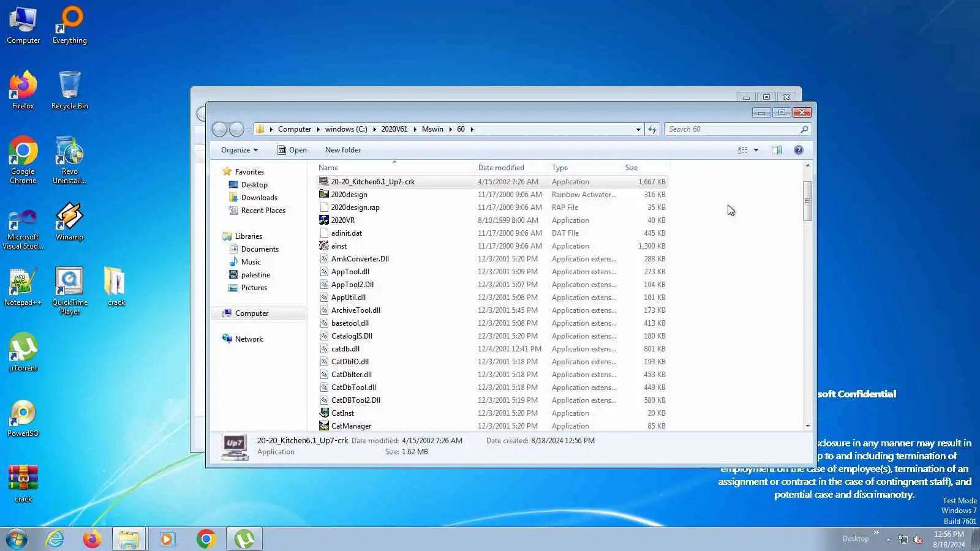Open the Computer desktop icon
The image size is (980, 551).
(x=23, y=26)
